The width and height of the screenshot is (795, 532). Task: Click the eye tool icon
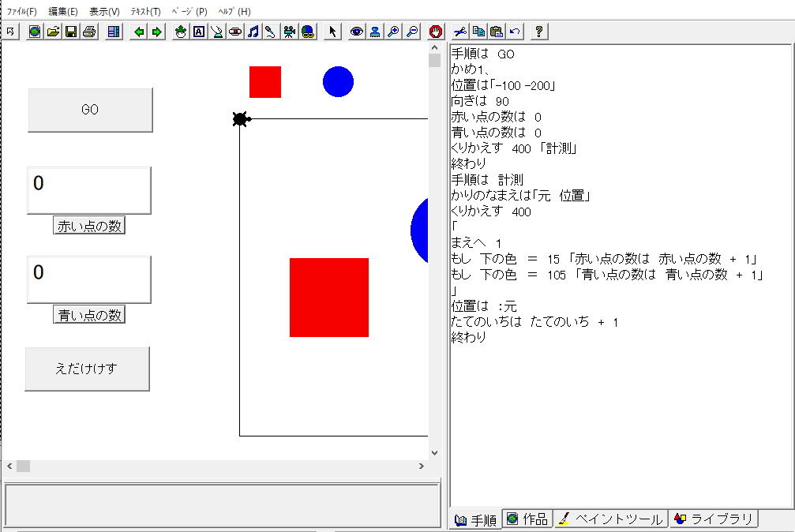(x=357, y=32)
